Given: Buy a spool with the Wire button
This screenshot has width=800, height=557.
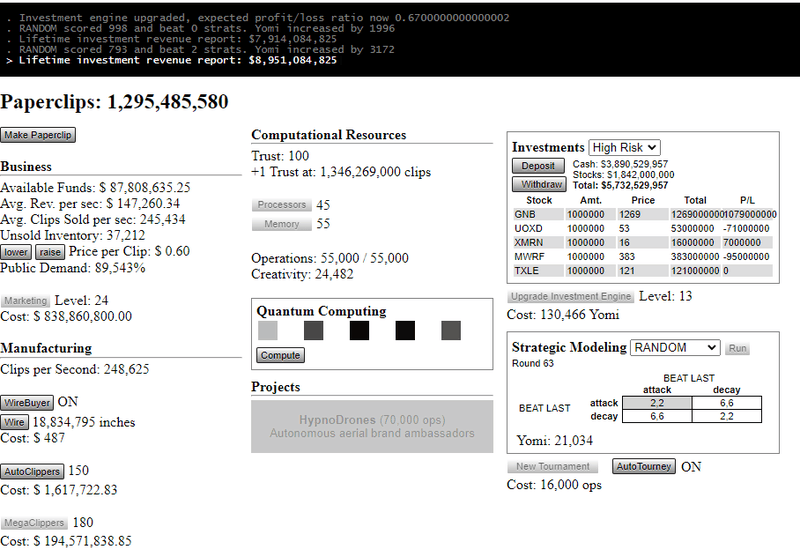Looking at the screenshot, I should click(x=14, y=422).
